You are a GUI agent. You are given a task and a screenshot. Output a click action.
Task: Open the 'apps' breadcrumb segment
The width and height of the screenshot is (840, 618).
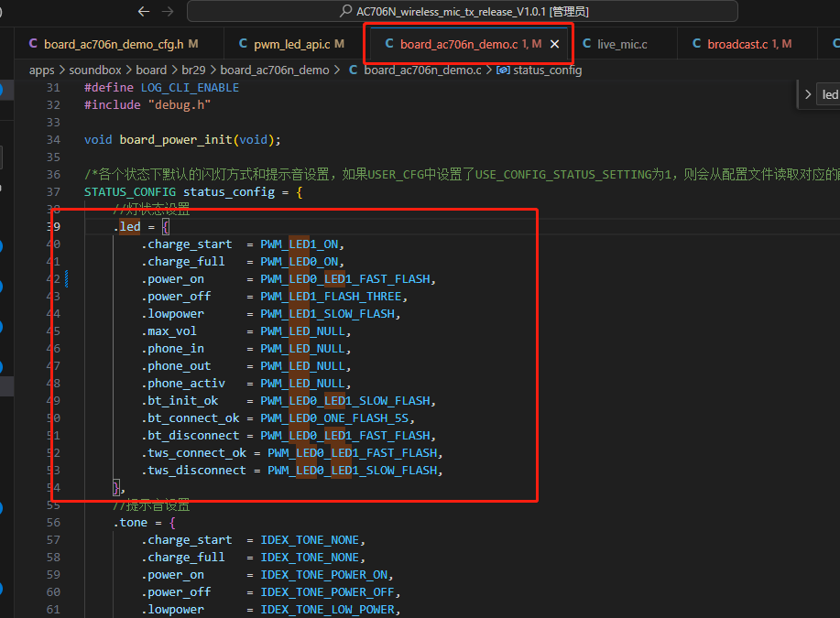(42, 70)
